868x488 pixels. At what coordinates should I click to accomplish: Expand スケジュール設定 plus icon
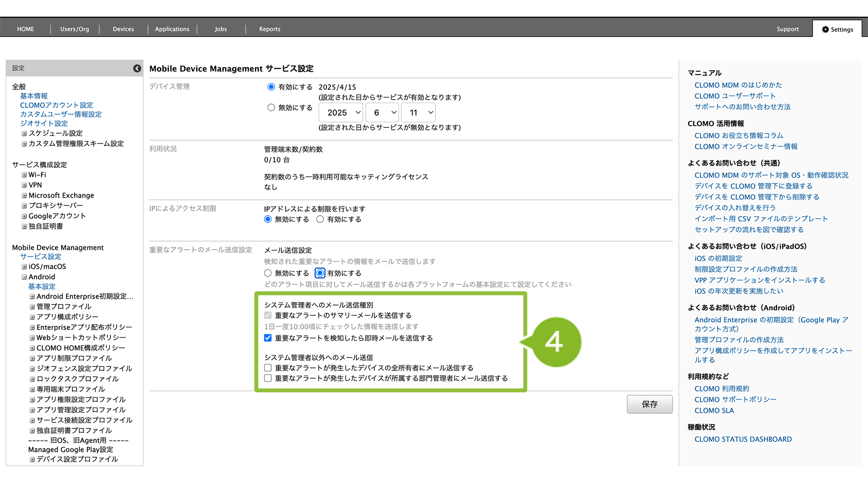pos(24,133)
